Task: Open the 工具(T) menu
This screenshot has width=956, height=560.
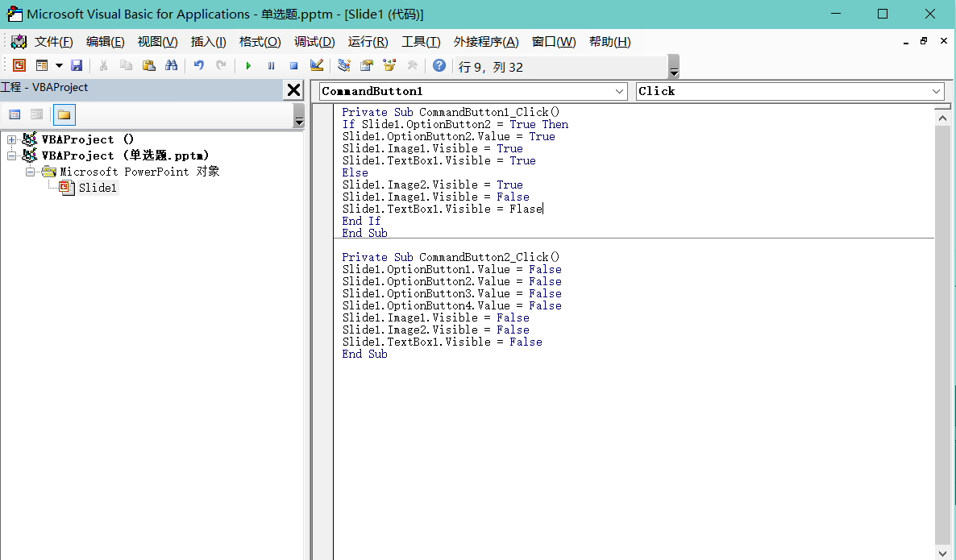Action: click(421, 41)
